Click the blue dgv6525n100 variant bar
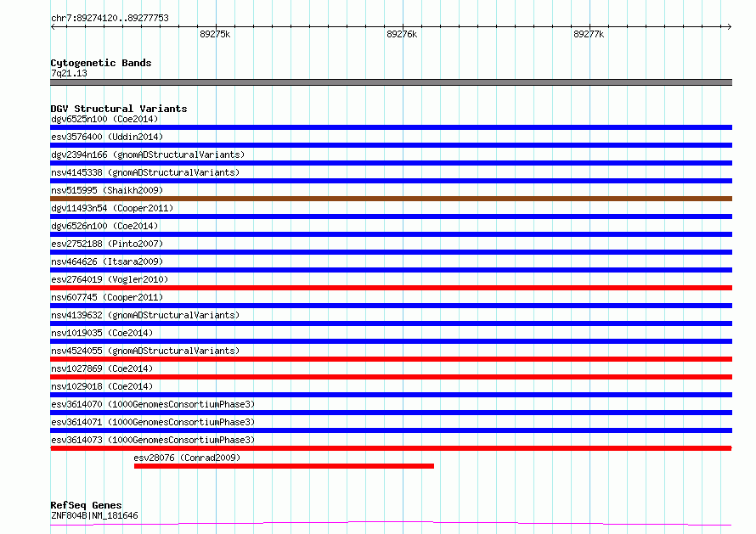Screen dimensions: 756x534 391,127
